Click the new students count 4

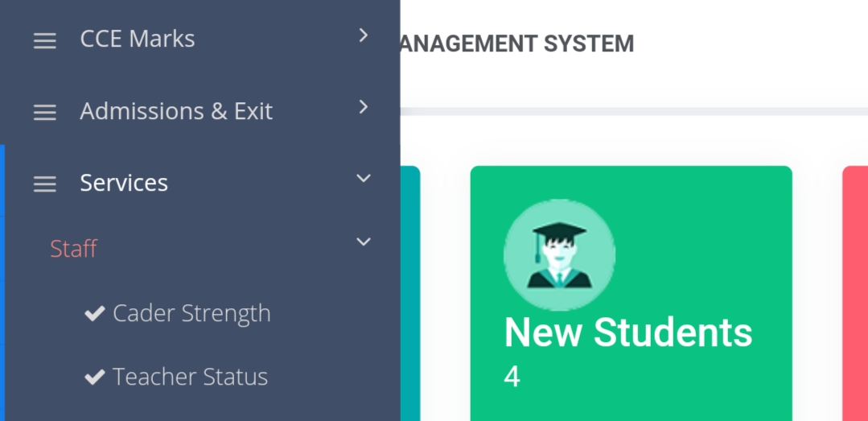[x=512, y=378]
